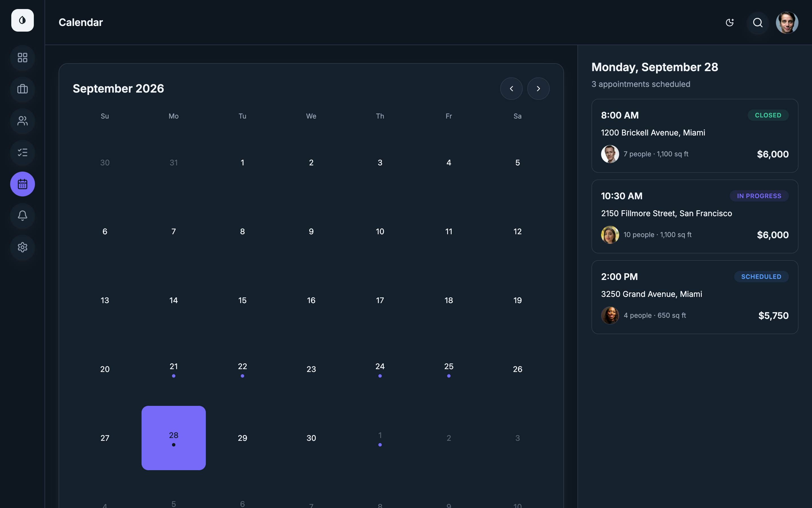Select September 24 in calendar
This screenshot has width=812, height=508.
(x=380, y=369)
